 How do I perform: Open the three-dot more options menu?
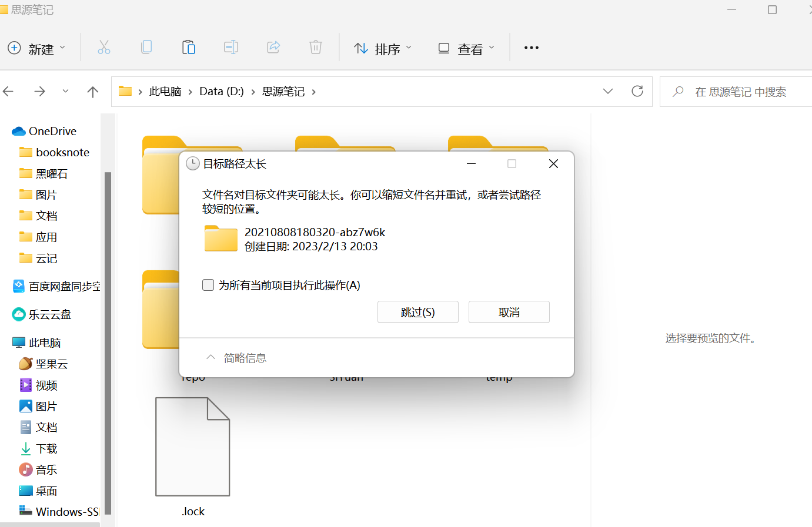tap(531, 48)
